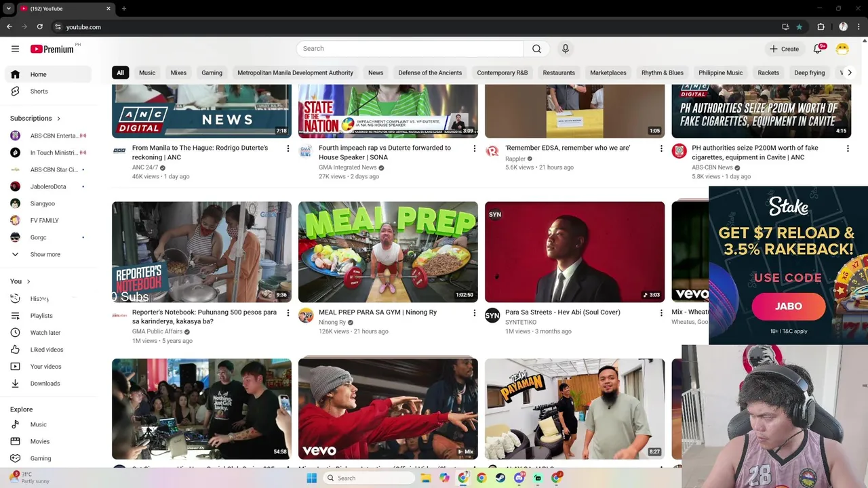The width and height of the screenshot is (868, 488).
Task: Open Home in the sidebar
Action: click(47, 75)
